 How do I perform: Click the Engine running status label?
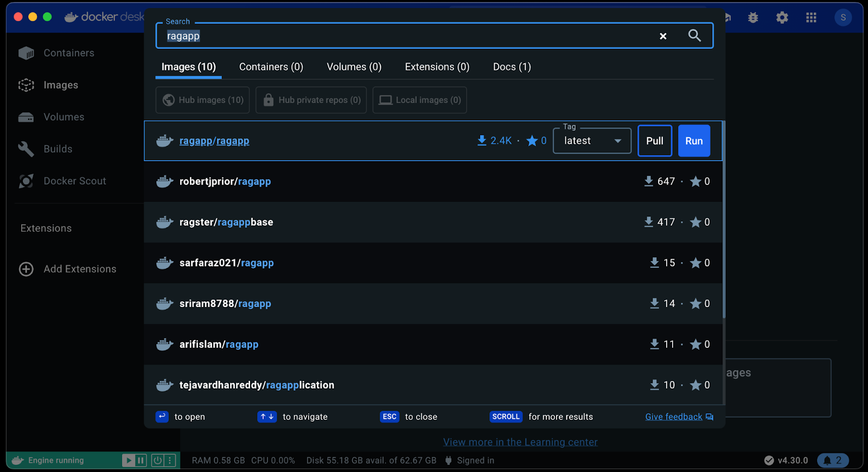56,461
